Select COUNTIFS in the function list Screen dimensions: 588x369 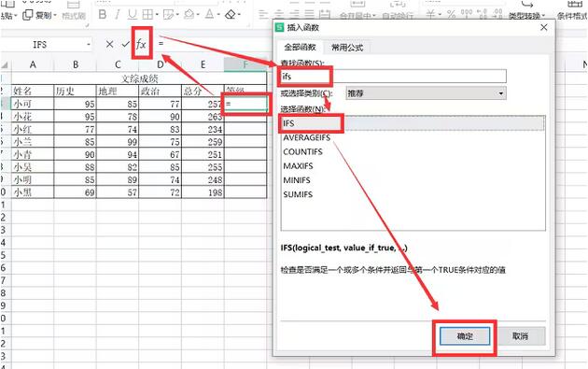pos(302,152)
